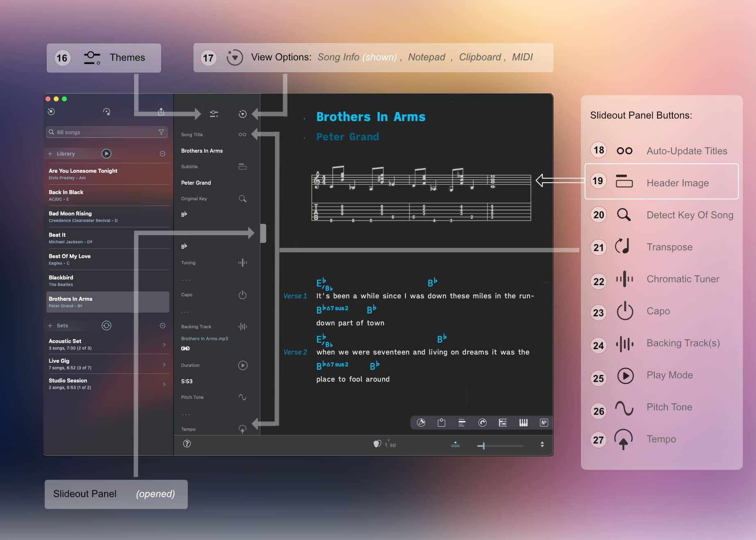
Task: Select Brothers In Arms in library list
Action: pyautogui.click(x=108, y=302)
